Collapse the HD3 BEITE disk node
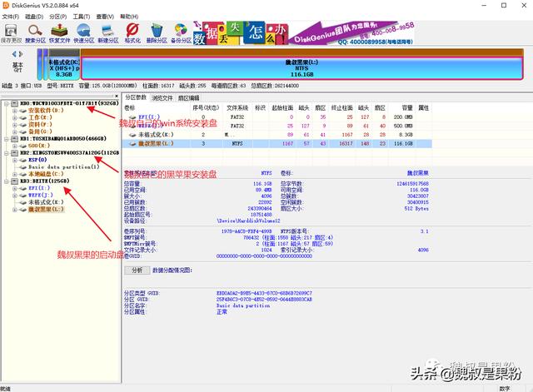Image resolution: width=533 pixels, height=392 pixels. [x=7, y=181]
